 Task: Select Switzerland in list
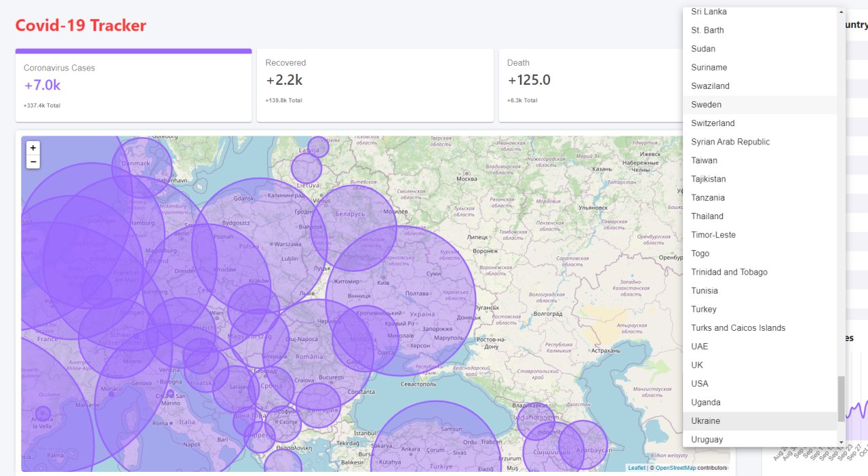[759, 123]
